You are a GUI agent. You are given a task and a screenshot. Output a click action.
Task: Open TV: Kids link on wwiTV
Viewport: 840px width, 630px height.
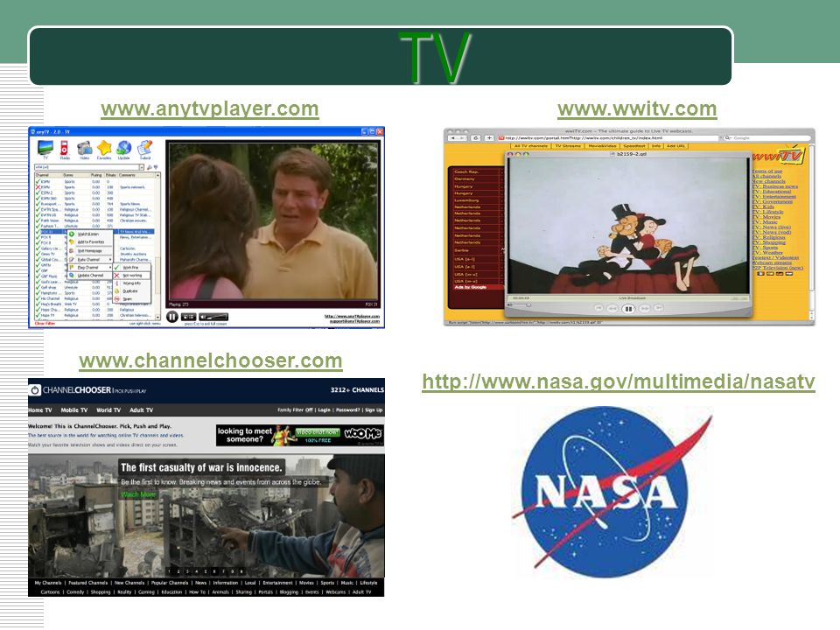tap(763, 206)
